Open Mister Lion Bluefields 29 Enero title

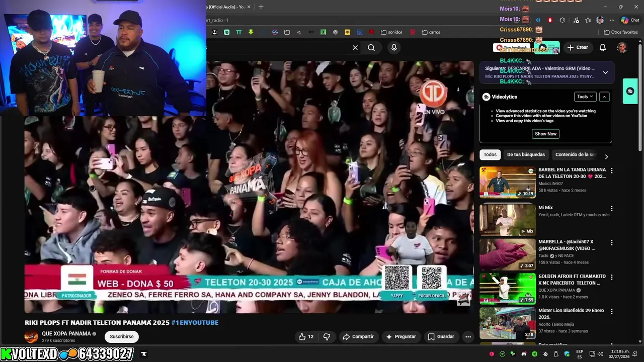pos(571,314)
